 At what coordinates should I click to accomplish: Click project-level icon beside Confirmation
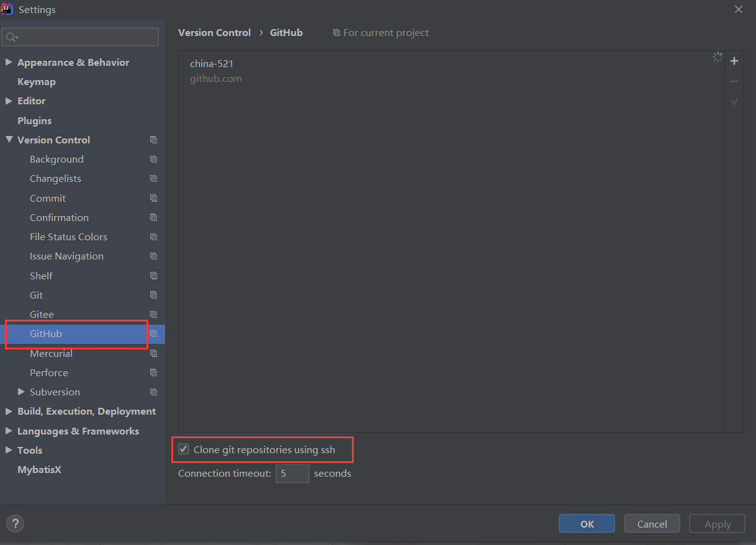click(153, 218)
